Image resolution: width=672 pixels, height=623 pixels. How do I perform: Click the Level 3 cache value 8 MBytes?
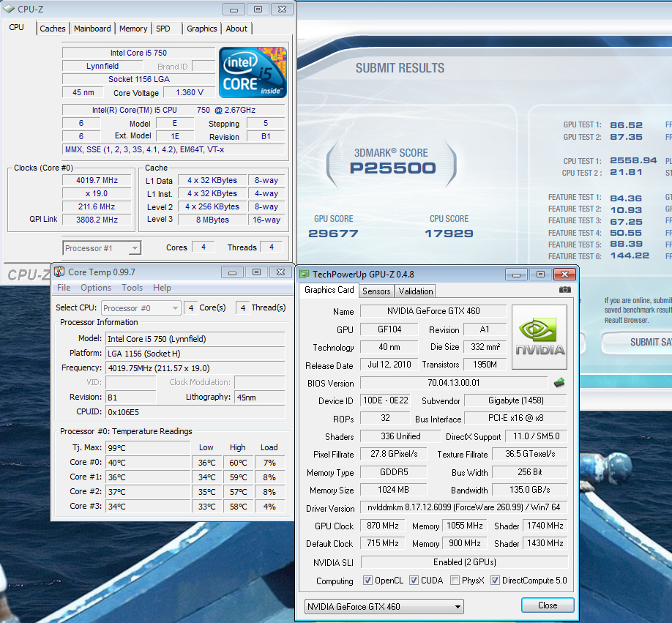tap(212, 220)
